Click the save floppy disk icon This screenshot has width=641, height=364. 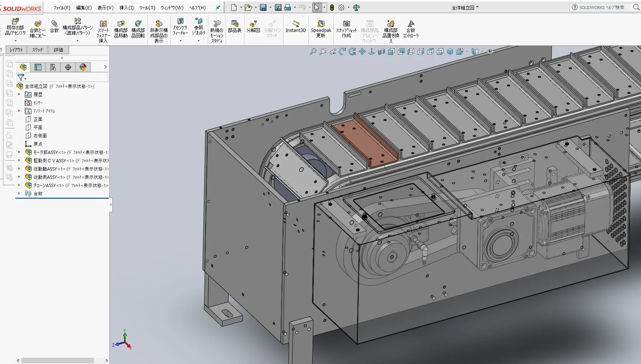click(x=263, y=8)
